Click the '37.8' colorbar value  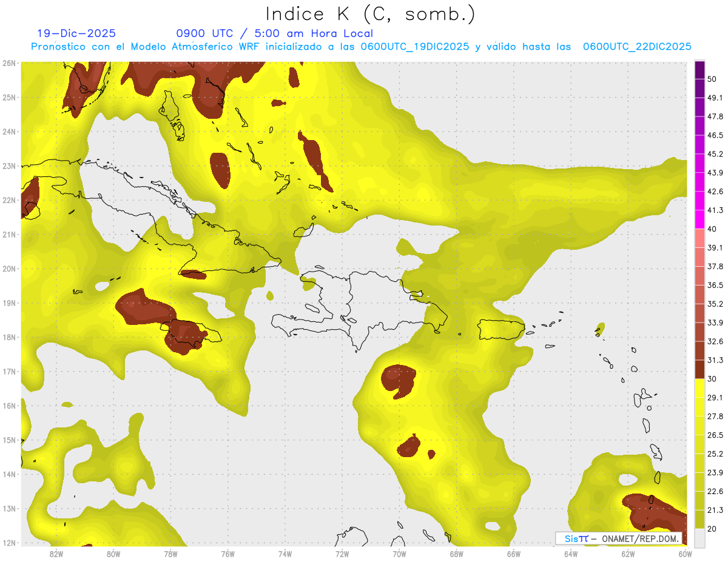click(715, 266)
